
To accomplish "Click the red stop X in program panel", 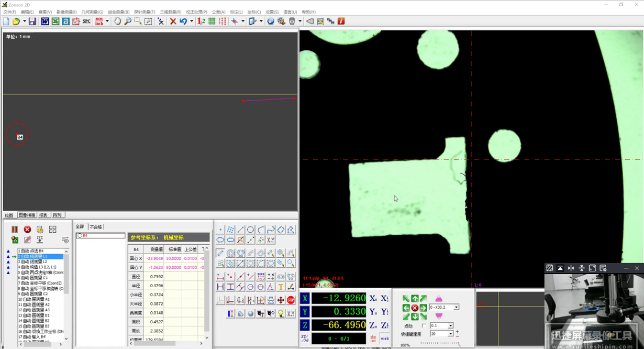I will click(27, 230).
